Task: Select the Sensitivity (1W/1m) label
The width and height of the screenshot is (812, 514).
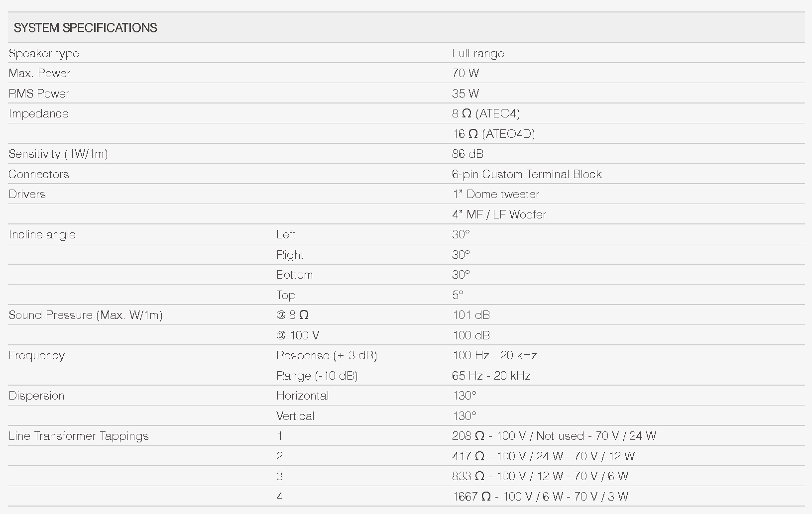Action: [58, 154]
